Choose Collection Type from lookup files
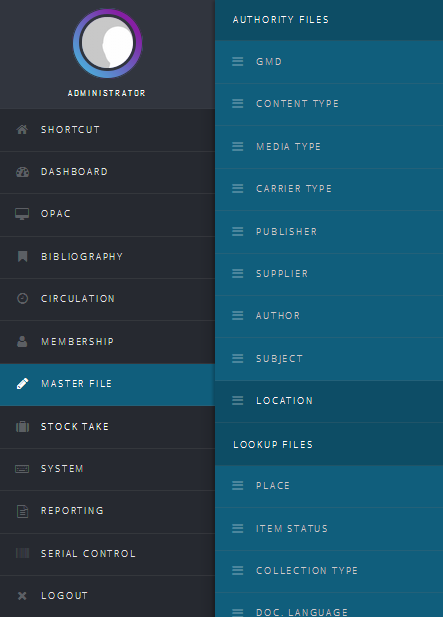The width and height of the screenshot is (443, 617). pyautogui.click(x=329, y=571)
